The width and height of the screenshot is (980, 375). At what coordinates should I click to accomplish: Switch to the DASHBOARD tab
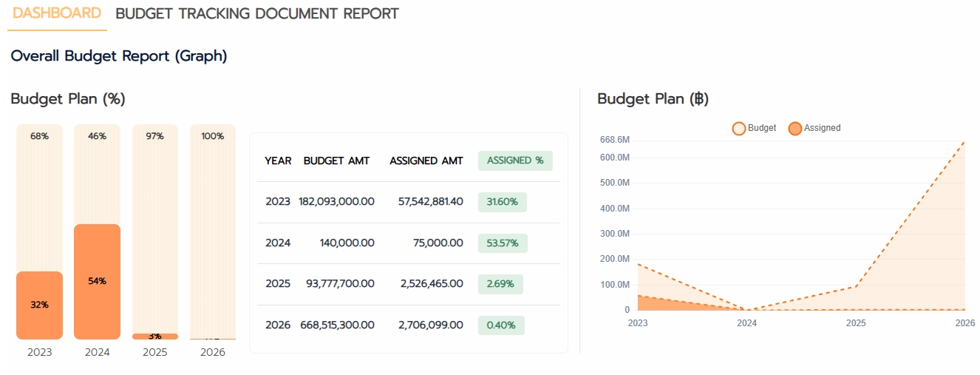click(x=57, y=13)
